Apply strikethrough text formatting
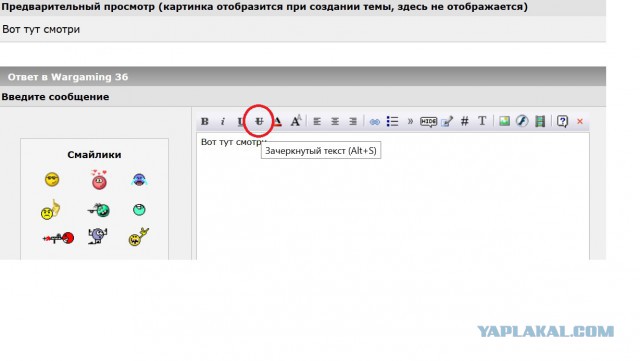640x361 pixels. pos(259,121)
